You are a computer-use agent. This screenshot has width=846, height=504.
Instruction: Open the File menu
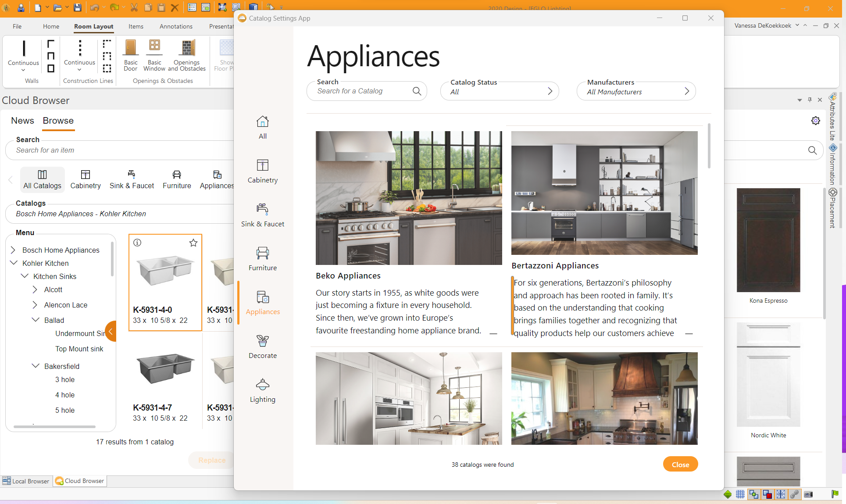[x=17, y=26]
